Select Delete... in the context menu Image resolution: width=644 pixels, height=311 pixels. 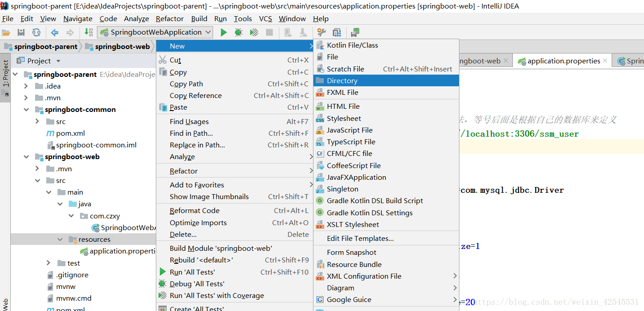(x=234, y=234)
